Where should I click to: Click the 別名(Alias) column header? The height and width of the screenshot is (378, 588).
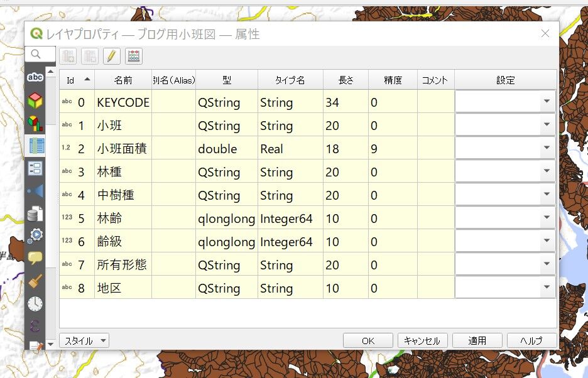click(x=173, y=80)
